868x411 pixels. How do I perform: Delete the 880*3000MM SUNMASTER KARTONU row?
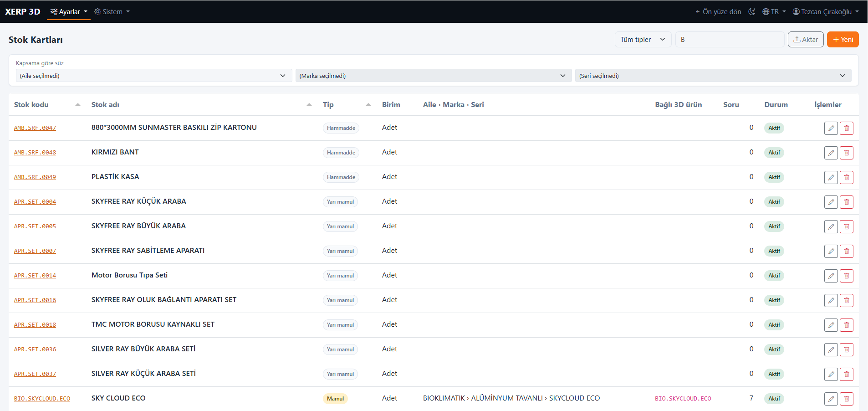847,128
